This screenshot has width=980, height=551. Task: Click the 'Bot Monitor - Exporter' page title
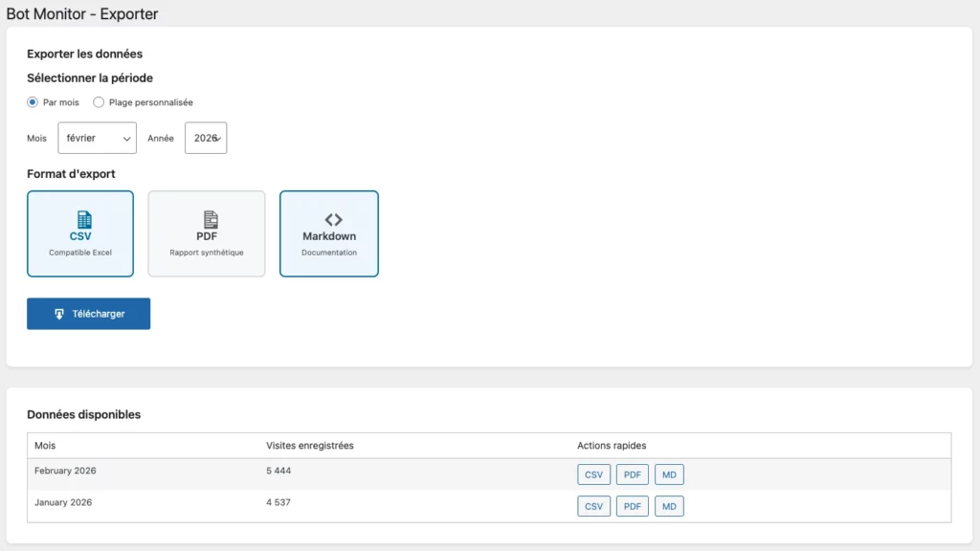coord(82,13)
